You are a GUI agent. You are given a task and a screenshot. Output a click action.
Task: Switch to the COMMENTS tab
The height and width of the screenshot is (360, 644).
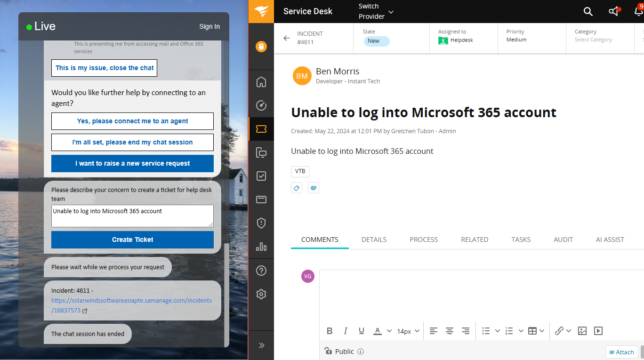[x=320, y=240]
